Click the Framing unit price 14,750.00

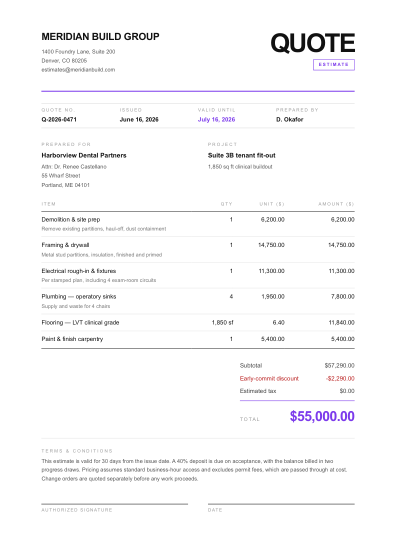coord(271,245)
